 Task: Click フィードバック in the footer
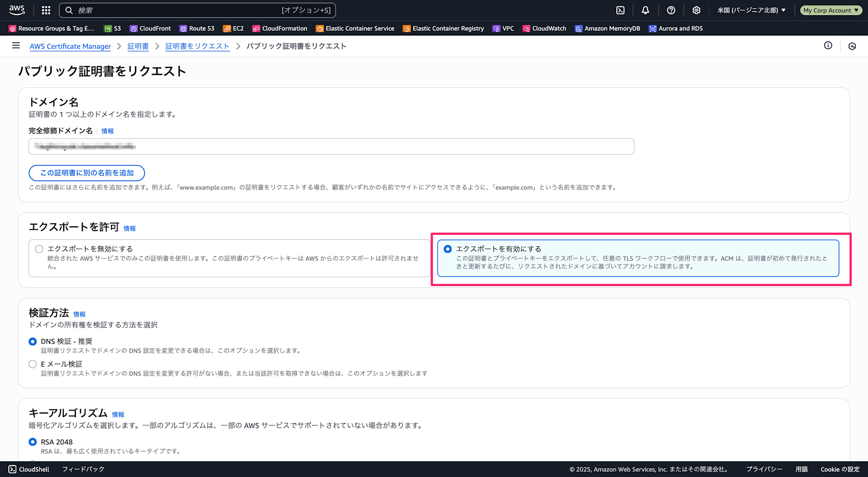point(83,469)
